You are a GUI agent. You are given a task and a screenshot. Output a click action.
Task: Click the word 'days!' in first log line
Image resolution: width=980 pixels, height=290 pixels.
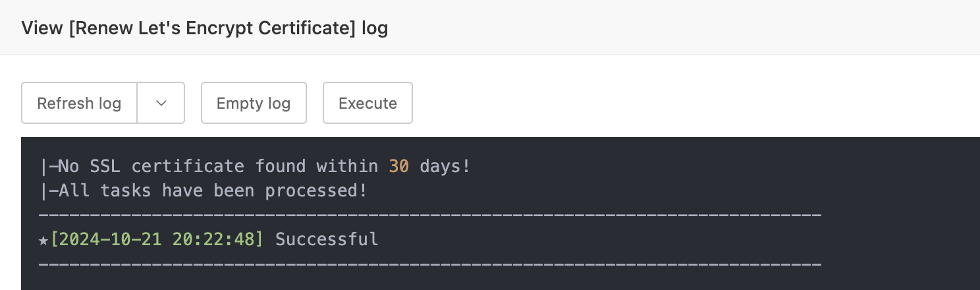point(445,166)
